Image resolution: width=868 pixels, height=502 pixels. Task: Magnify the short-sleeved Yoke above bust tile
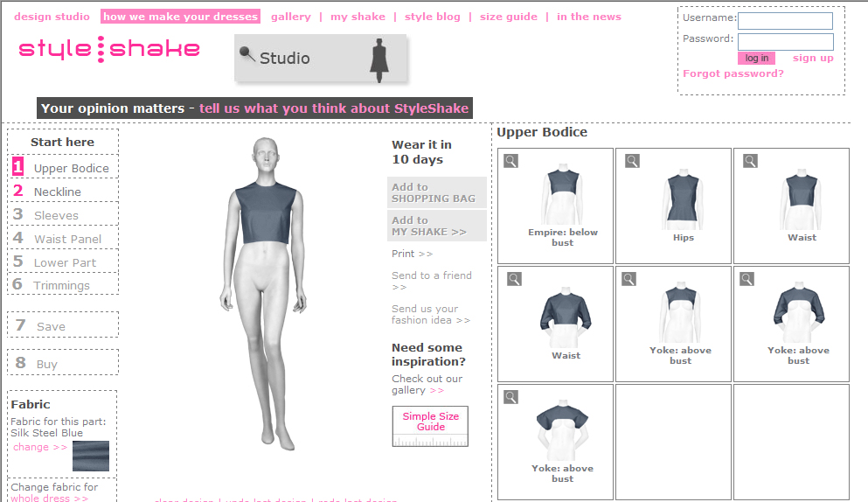pyautogui.click(x=511, y=397)
